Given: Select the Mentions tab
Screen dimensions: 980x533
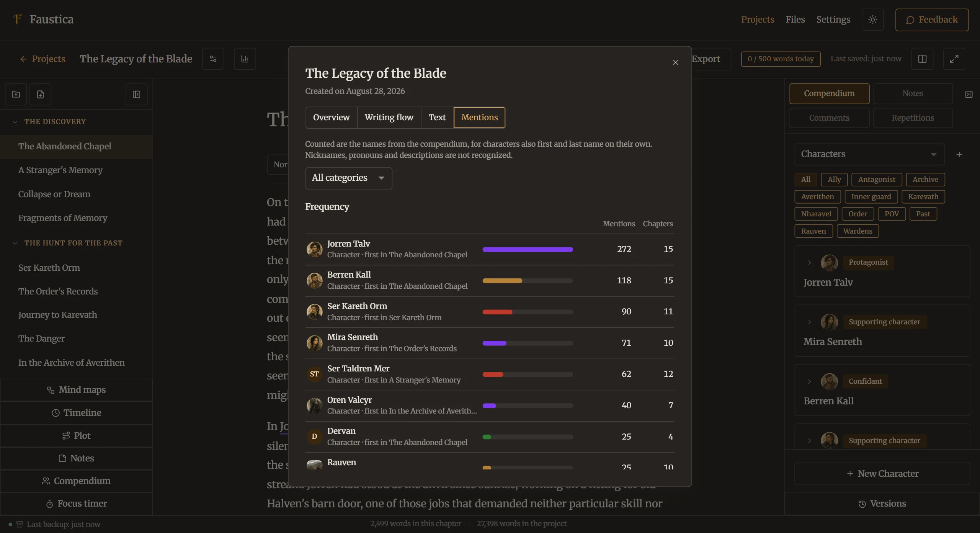Looking at the screenshot, I should [479, 118].
